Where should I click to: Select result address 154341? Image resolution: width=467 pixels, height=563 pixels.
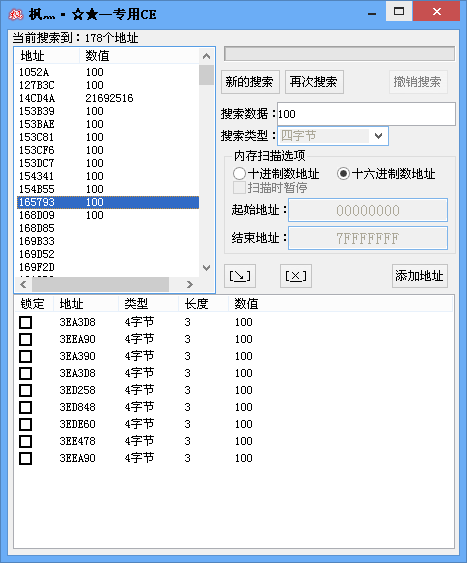tap(36, 176)
